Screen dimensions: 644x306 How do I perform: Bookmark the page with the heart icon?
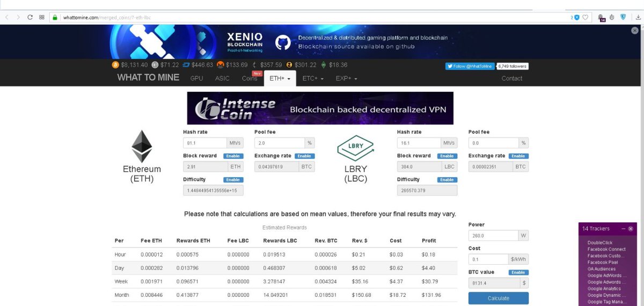coord(586,17)
